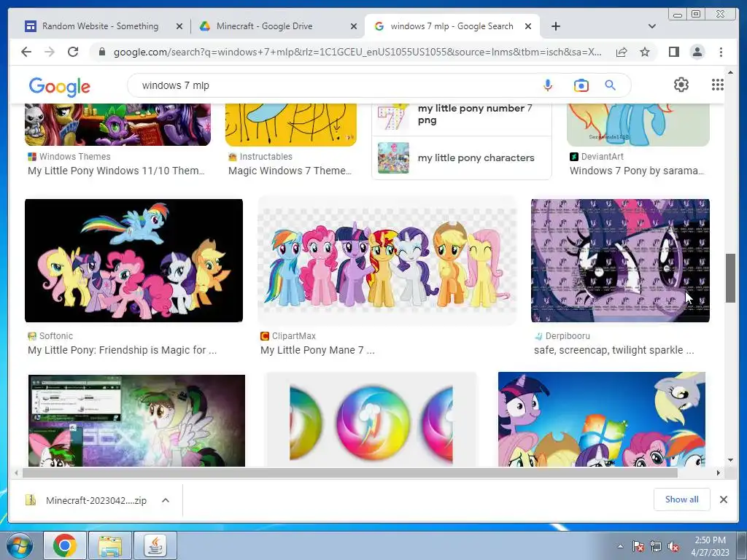Click the page scroll down arrow

pos(730,460)
